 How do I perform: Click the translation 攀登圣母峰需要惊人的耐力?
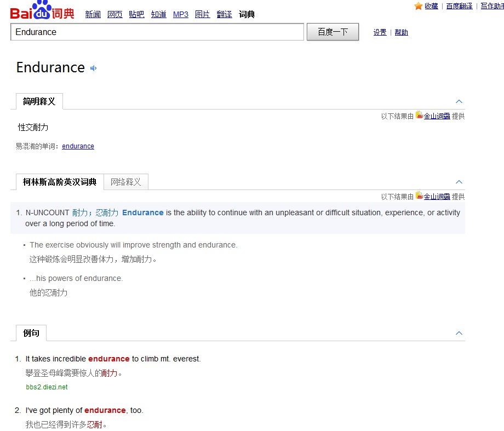tap(73, 373)
